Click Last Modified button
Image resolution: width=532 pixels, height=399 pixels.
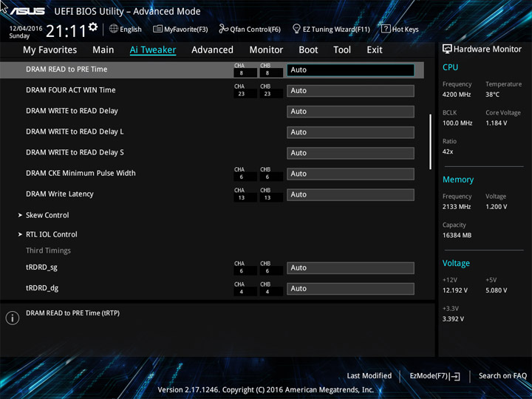(x=369, y=376)
